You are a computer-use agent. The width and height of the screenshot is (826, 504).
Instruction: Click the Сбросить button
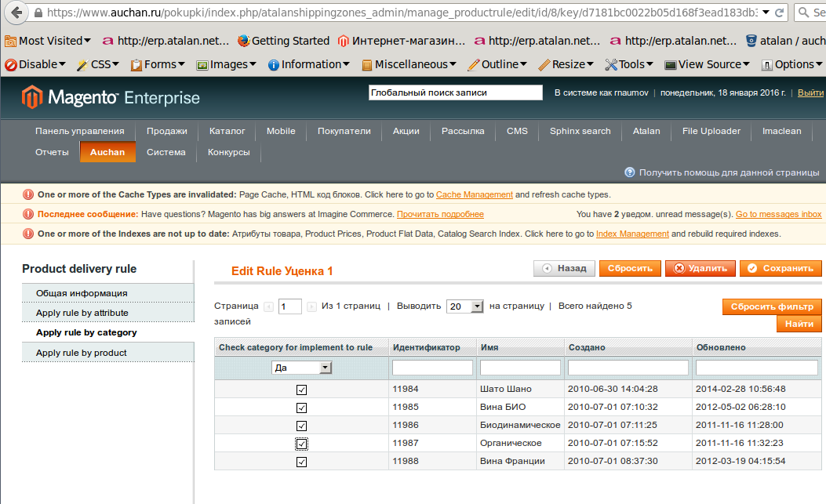click(x=630, y=268)
